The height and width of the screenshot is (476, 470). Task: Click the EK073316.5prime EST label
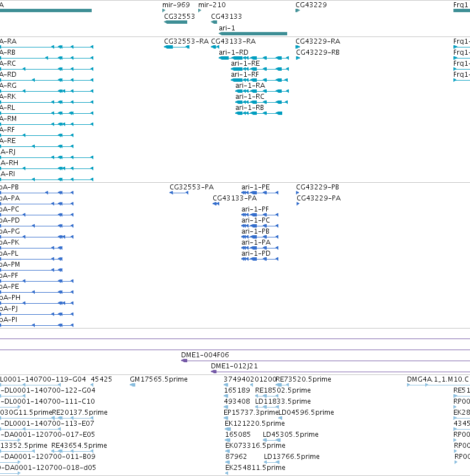(x=255, y=445)
